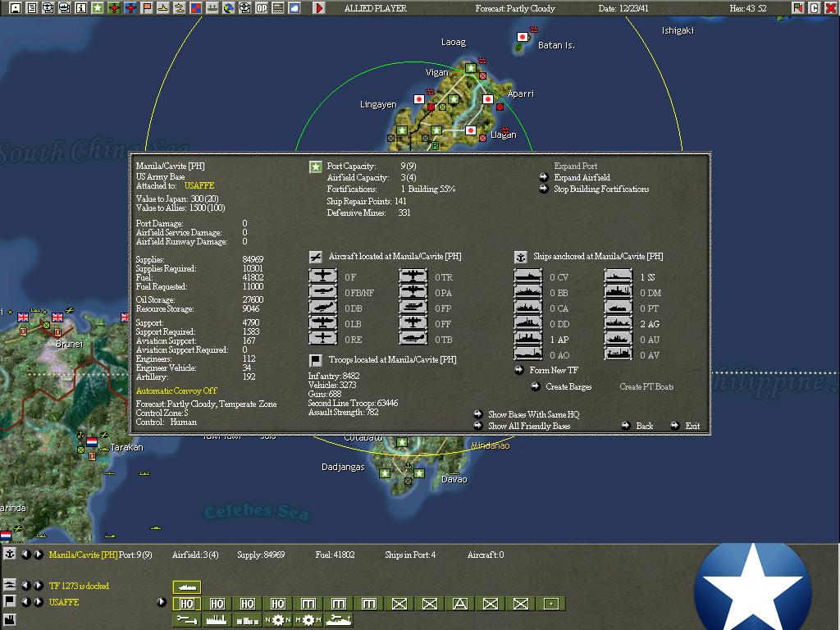
Task: Click the flag icon in the top toolbar
Action: [148, 8]
